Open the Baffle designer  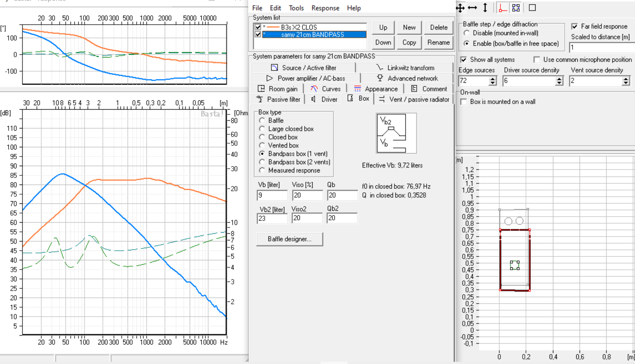(289, 239)
